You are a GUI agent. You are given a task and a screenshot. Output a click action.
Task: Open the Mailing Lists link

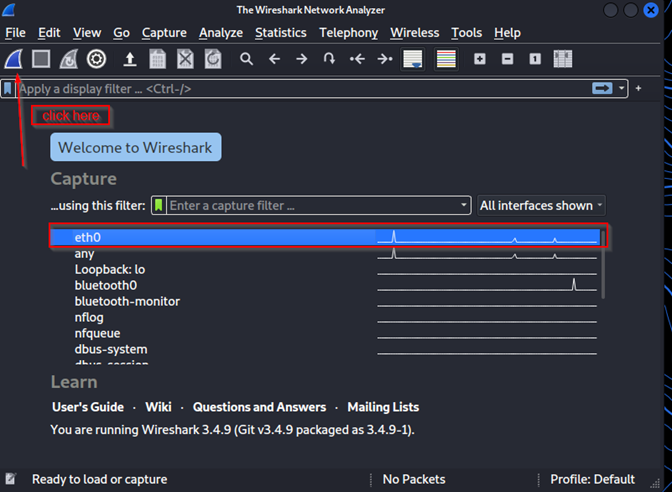(383, 407)
